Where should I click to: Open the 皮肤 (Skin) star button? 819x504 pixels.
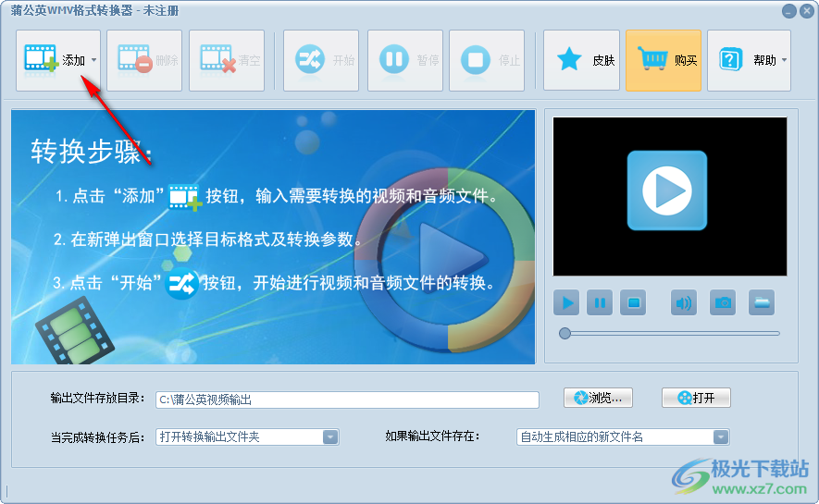click(581, 60)
